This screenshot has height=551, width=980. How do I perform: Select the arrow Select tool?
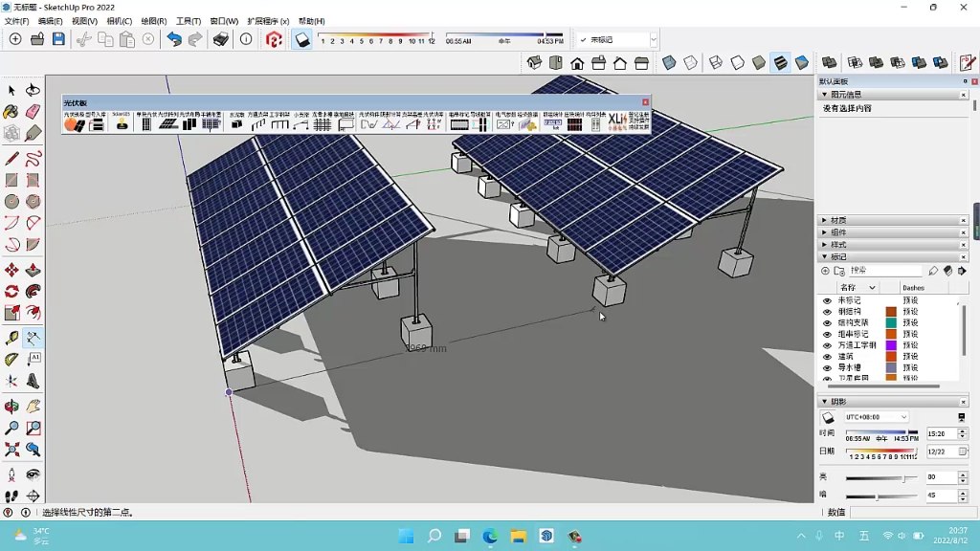11,90
